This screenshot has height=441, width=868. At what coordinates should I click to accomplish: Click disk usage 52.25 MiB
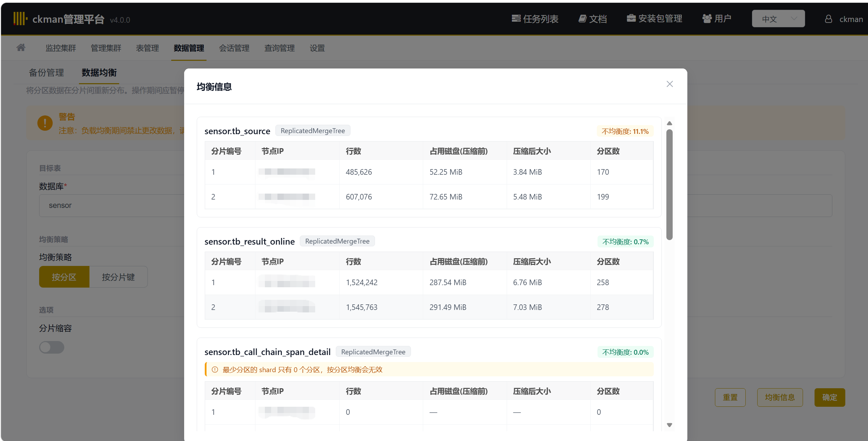[446, 172]
